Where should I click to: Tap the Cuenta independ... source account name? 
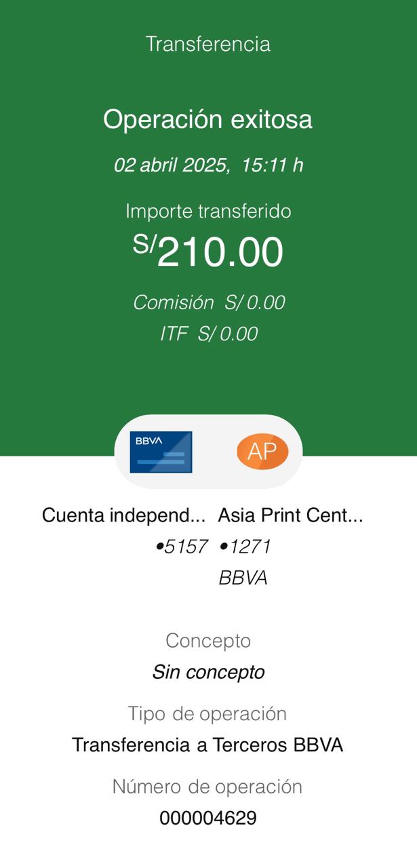click(x=123, y=515)
